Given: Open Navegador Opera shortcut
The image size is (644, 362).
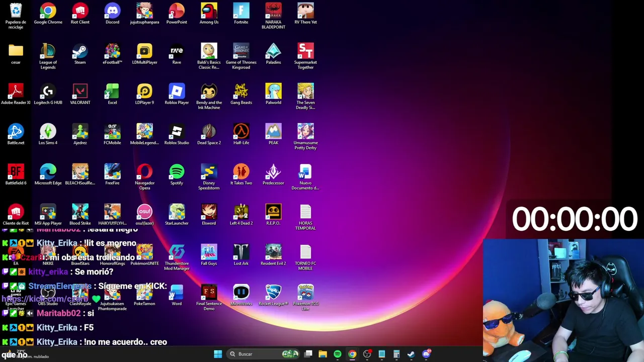Looking at the screenshot, I should pos(144,177).
